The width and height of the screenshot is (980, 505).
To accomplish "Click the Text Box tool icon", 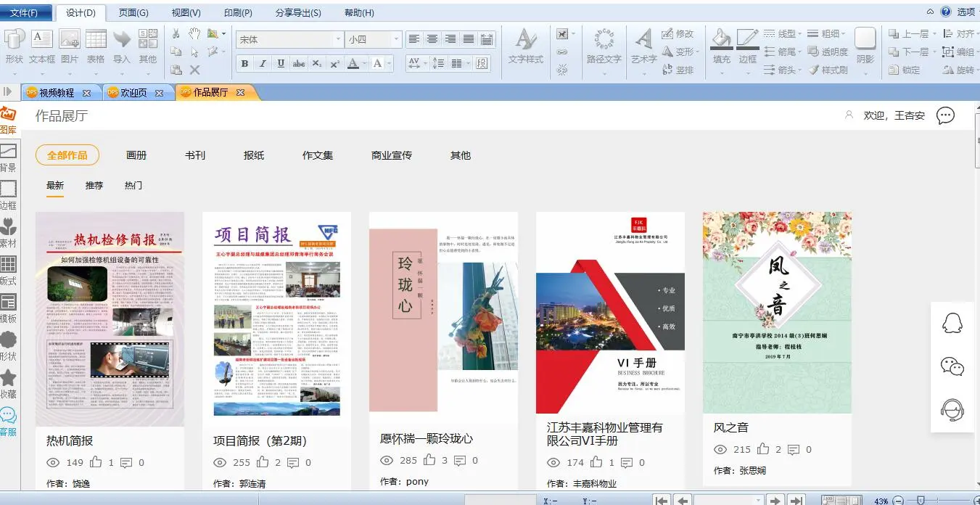I will [x=42, y=40].
